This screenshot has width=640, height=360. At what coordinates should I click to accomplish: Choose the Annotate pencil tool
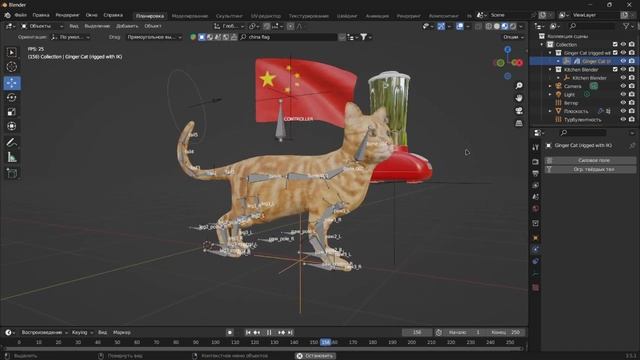point(11,142)
